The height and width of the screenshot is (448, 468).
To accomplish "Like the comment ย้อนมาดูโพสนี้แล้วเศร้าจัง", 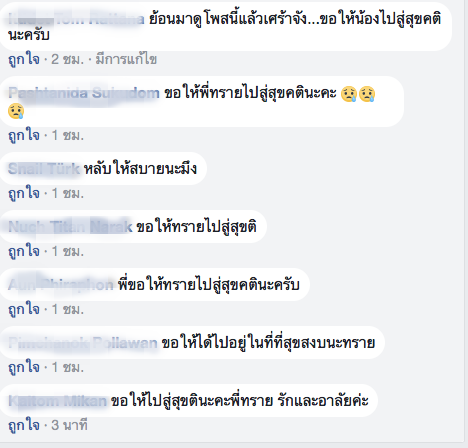I will [x=24, y=59].
